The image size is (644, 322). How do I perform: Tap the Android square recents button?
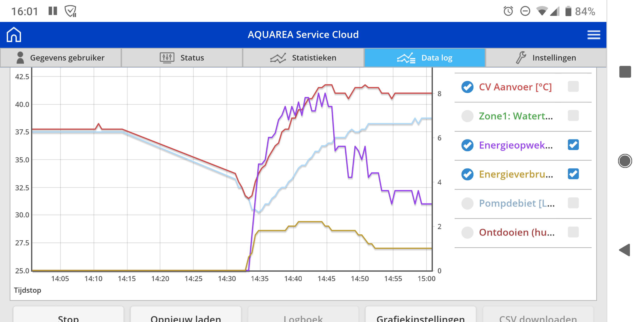(x=625, y=72)
